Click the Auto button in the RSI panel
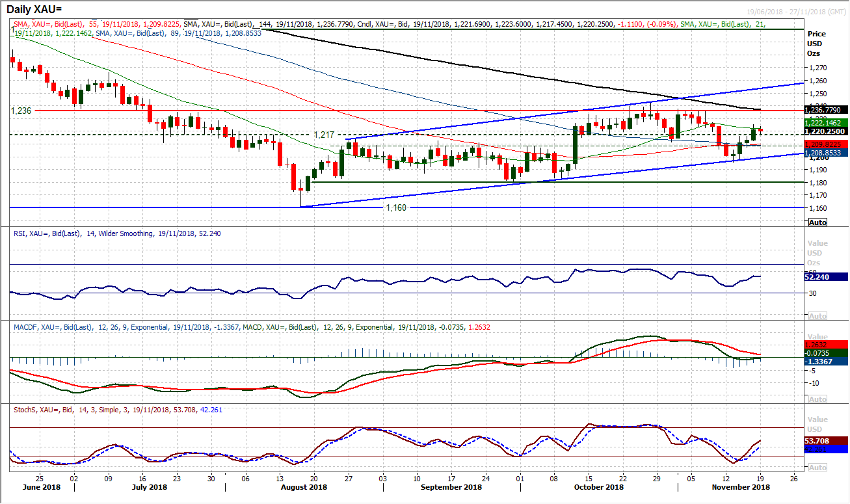Viewport: 850px width, 504px height. click(817, 315)
